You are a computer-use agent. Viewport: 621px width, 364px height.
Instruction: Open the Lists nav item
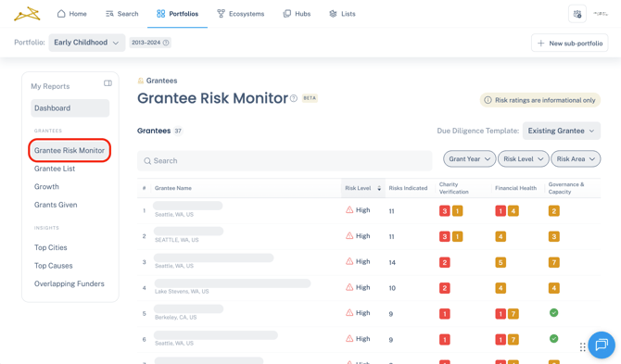coord(342,14)
